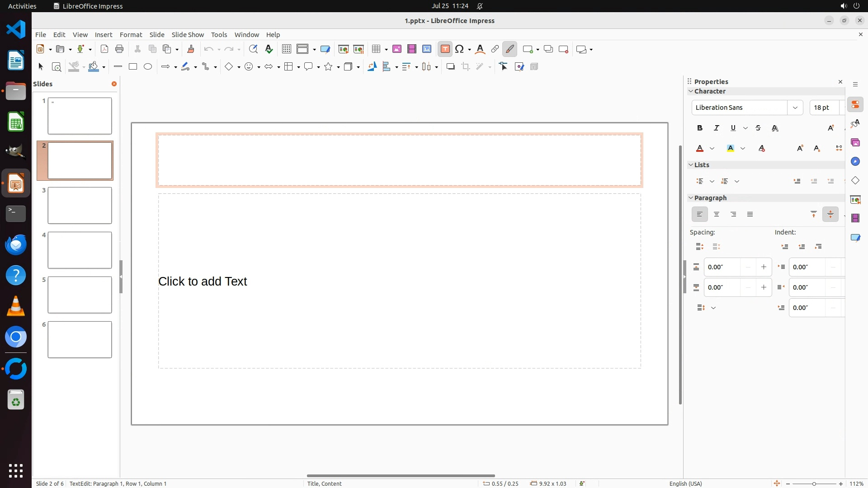
Task: Select slide 4 thumbnail
Action: click(80, 250)
